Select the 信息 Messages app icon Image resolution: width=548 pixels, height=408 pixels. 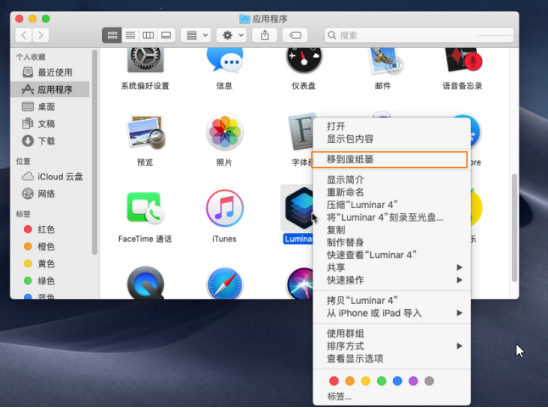224,60
